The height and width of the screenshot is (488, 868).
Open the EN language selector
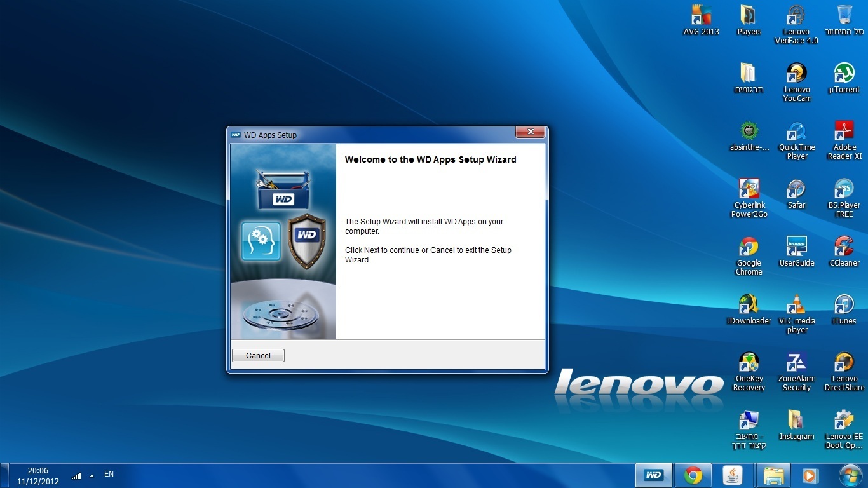coord(109,474)
